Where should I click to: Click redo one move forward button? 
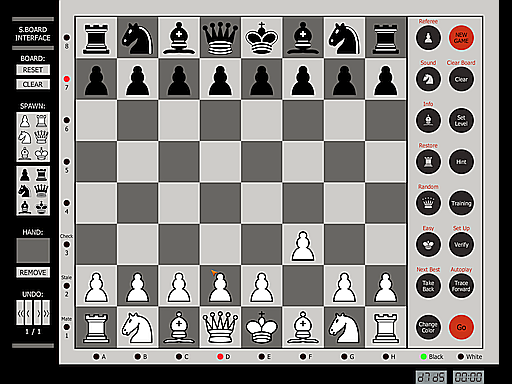pos(37,313)
